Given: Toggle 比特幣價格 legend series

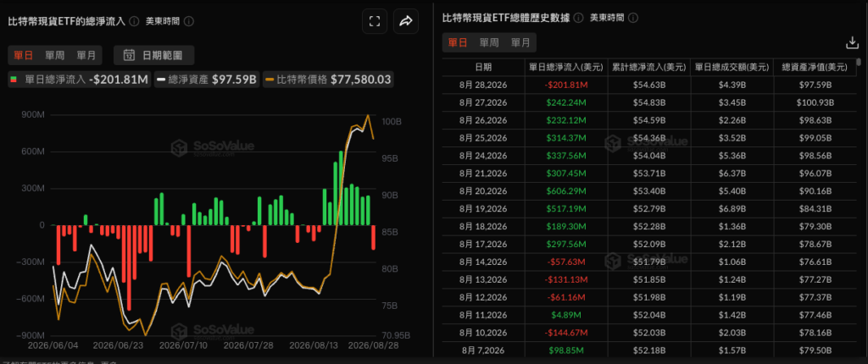Looking at the screenshot, I should pos(327,80).
